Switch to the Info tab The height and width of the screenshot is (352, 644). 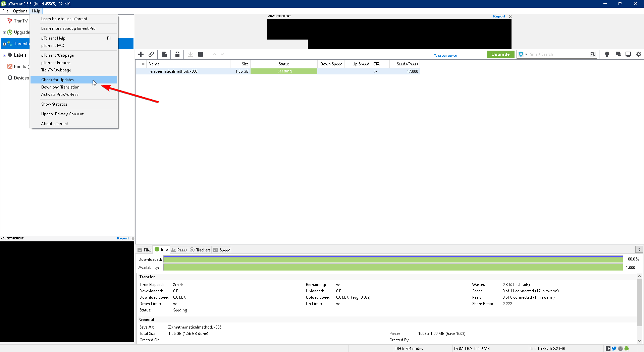[161, 249]
